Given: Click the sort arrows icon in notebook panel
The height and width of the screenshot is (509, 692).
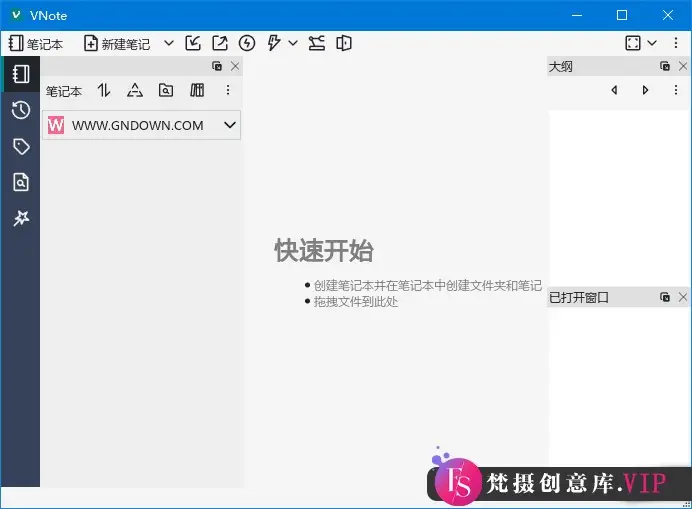Looking at the screenshot, I should tap(104, 90).
